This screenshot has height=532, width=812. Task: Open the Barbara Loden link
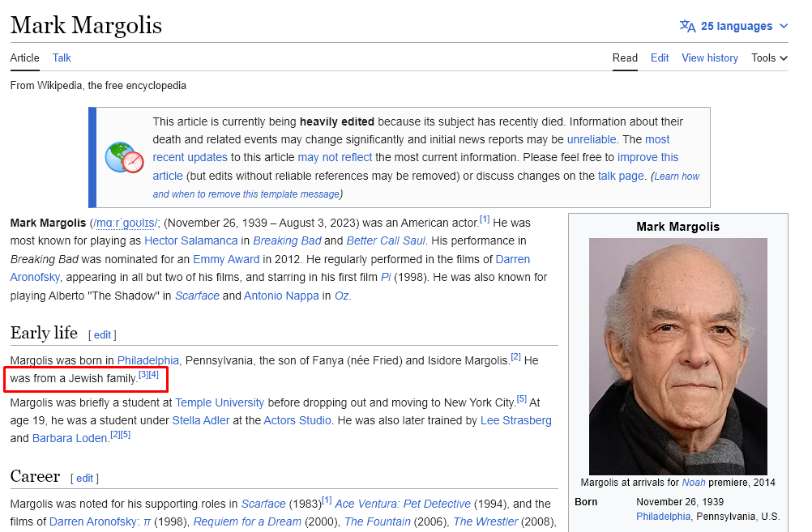click(x=70, y=438)
